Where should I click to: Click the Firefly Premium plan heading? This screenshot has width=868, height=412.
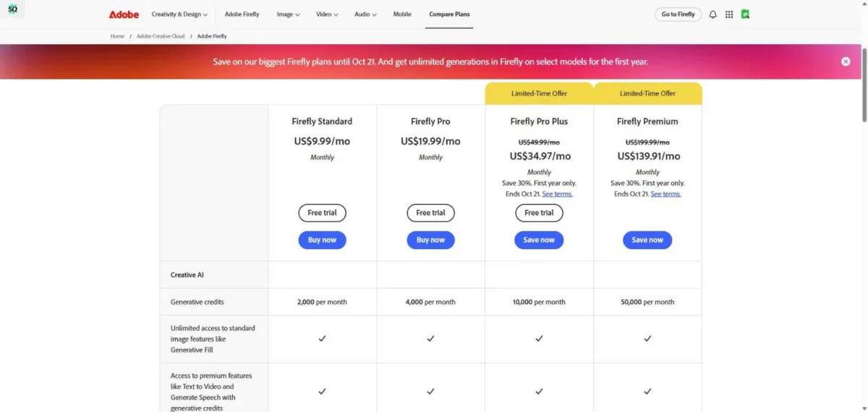click(x=647, y=122)
